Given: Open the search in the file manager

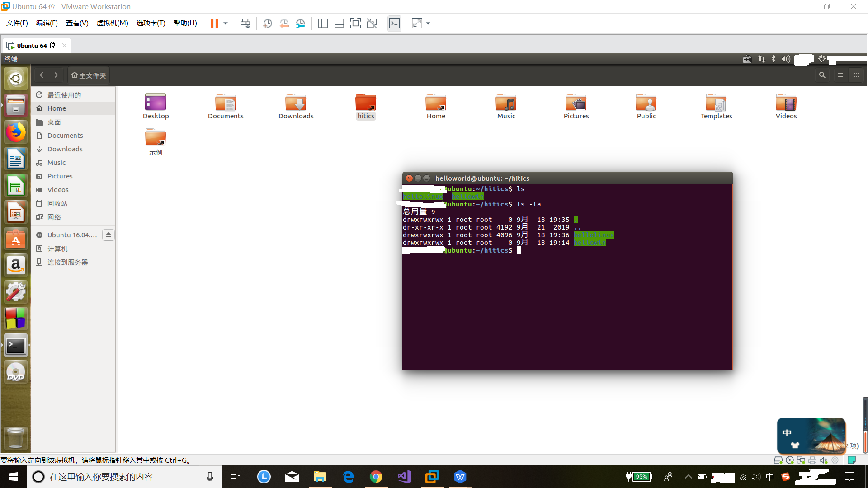Looking at the screenshot, I should (822, 75).
